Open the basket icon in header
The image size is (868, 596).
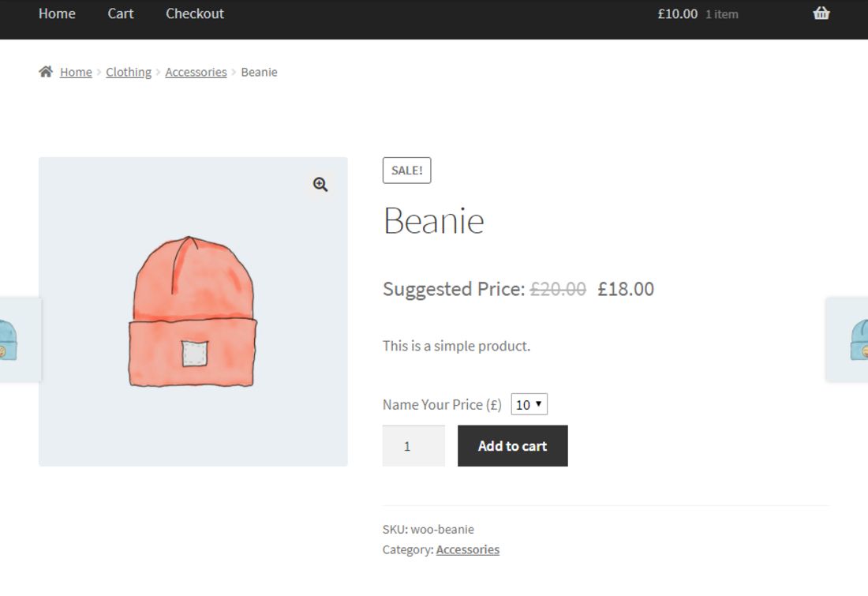click(x=821, y=13)
